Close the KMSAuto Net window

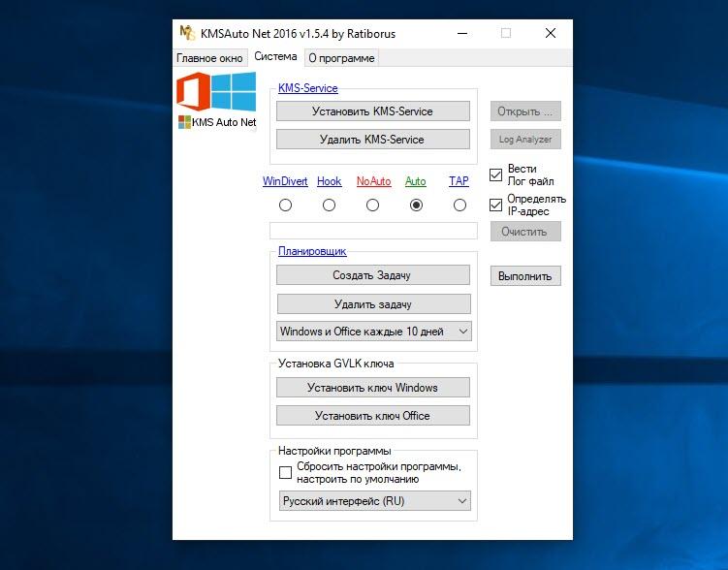(551, 33)
